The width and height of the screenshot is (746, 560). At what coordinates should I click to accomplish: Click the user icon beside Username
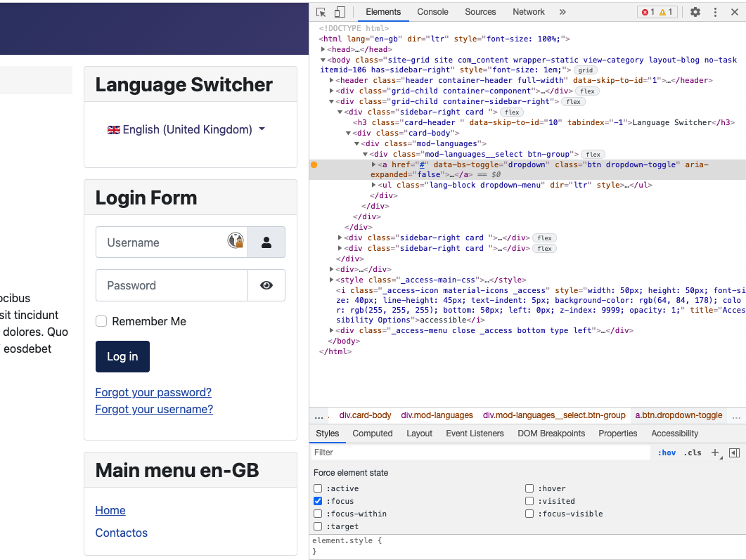[266, 242]
